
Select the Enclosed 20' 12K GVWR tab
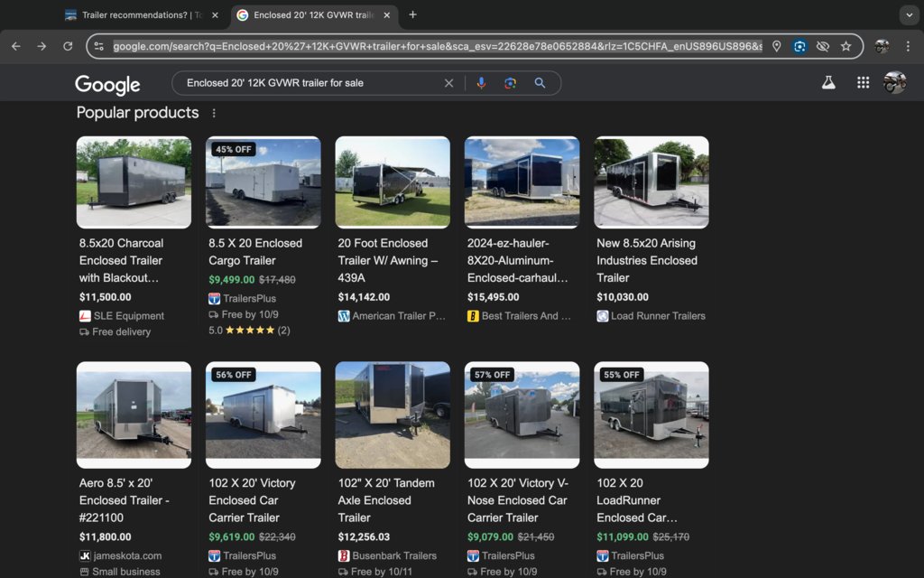pyautogui.click(x=315, y=15)
